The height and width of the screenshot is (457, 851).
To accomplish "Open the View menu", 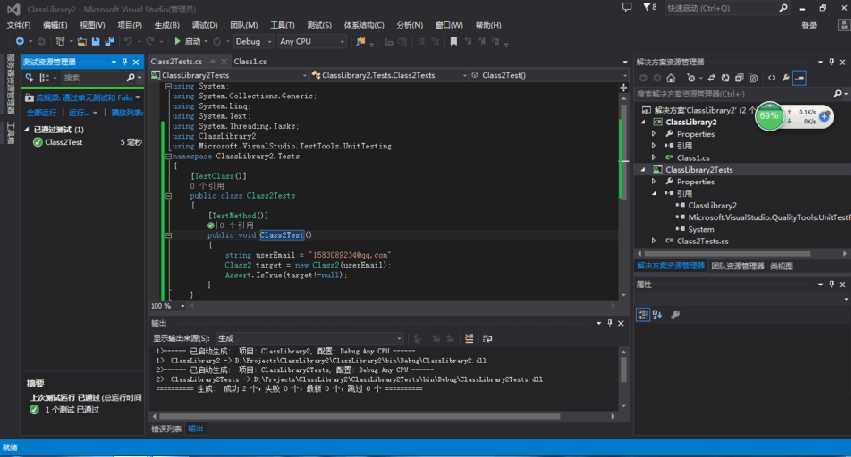I will [x=92, y=25].
